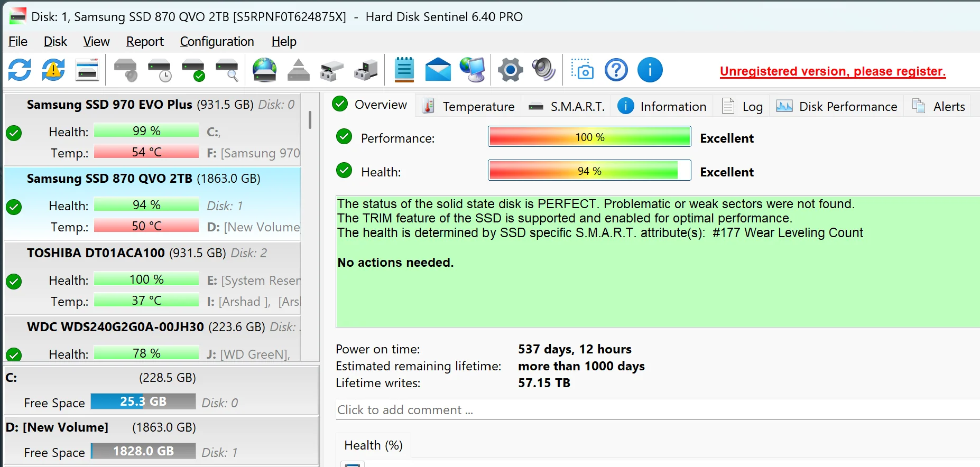
Task: Open the blue notepad report icon
Action: pyautogui.click(x=404, y=70)
